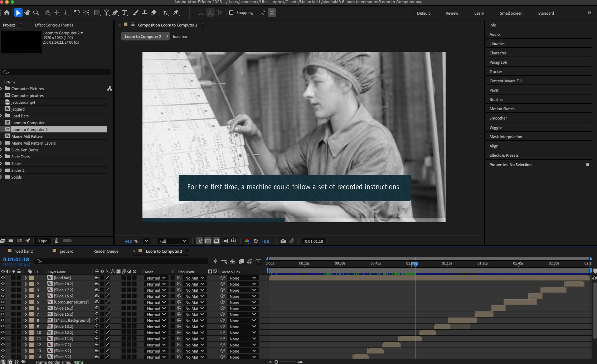Click the Project panel search field
Screen dimensions: 597x364
[56, 72]
